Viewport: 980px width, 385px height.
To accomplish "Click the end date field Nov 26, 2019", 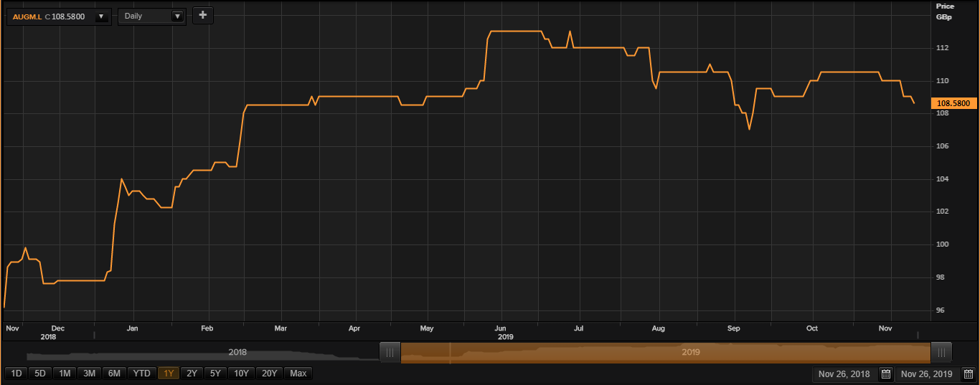I will point(926,374).
